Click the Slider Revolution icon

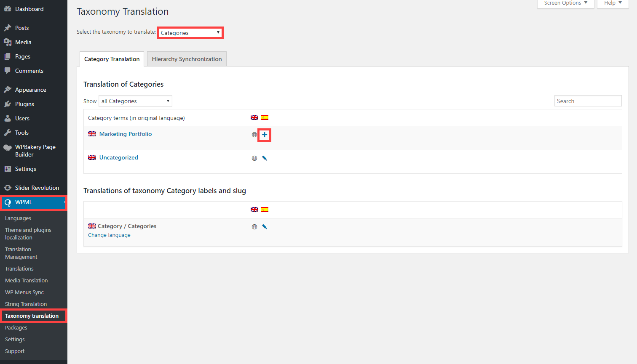pos(8,188)
